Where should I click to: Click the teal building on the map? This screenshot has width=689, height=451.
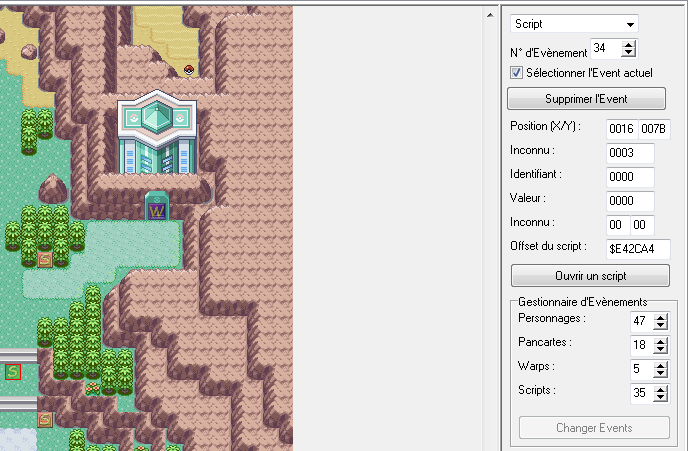pos(156,132)
